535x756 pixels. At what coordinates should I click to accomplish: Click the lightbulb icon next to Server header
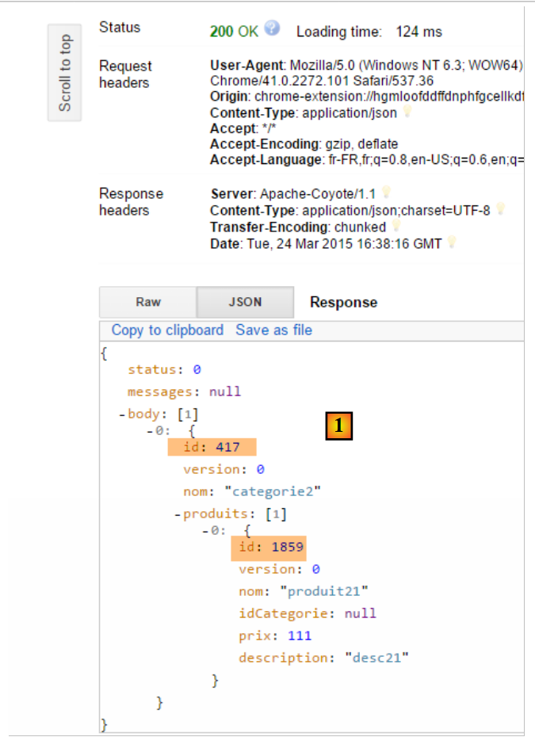386,193
